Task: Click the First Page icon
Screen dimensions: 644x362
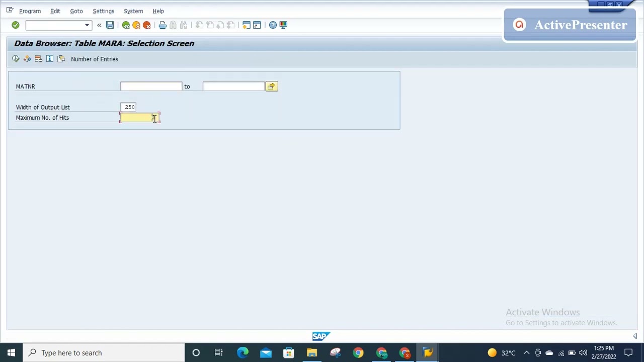Action: (x=199, y=25)
